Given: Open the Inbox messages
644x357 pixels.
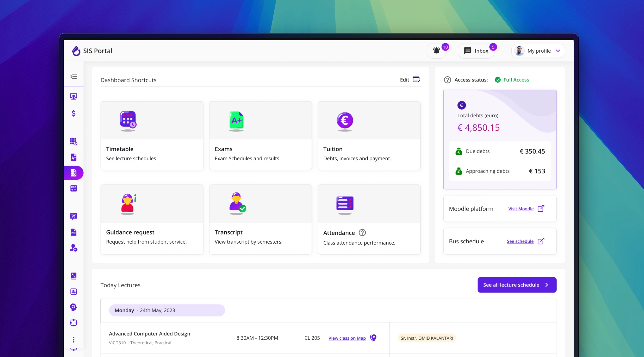Looking at the screenshot, I should 476,51.
